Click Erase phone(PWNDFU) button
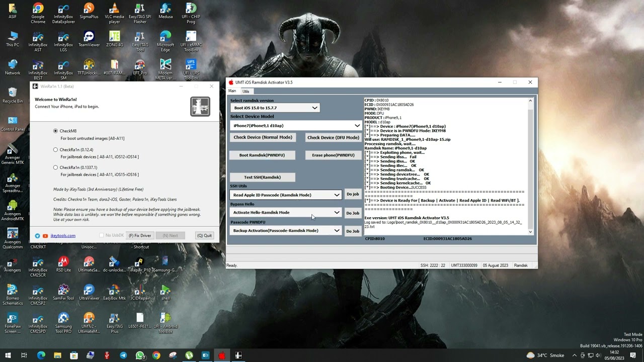Screen dimensions: 644x362 click(333, 155)
